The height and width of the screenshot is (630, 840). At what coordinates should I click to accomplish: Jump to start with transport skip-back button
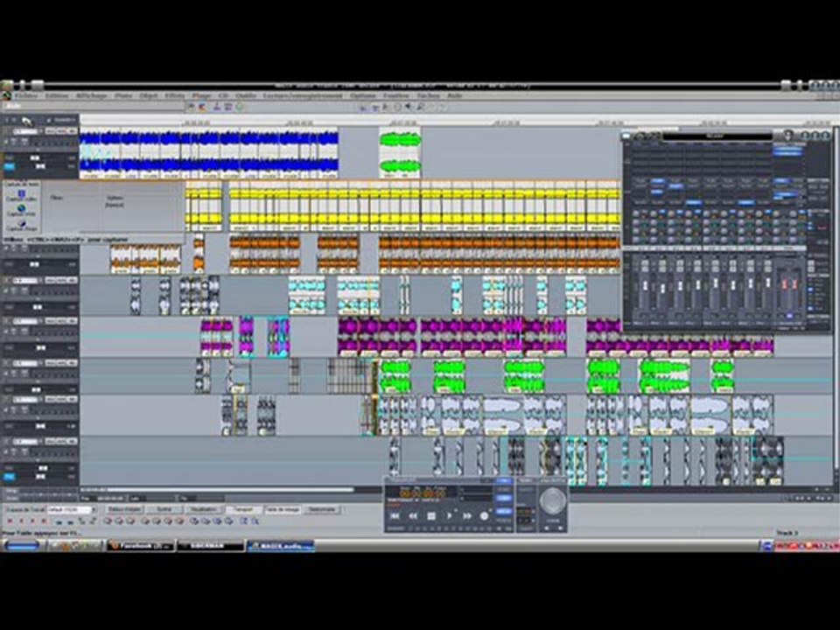(395, 515)
